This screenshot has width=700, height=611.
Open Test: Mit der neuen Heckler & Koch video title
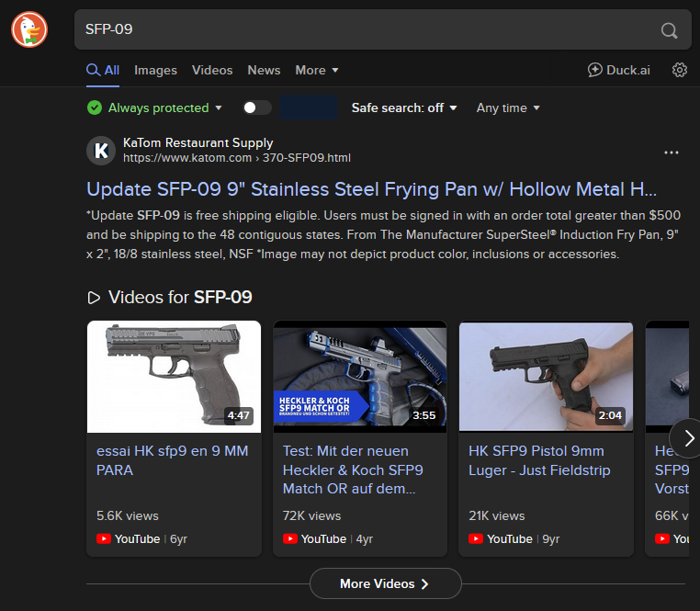pos(353,470)
